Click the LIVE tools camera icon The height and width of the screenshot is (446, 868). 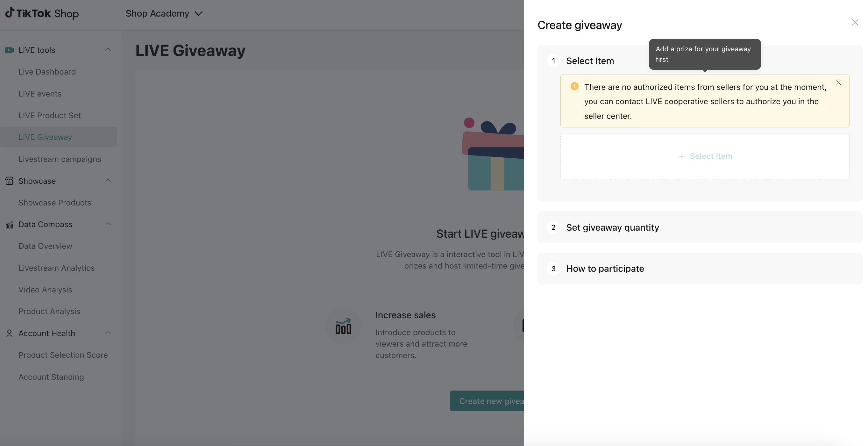tap(9, 50)
